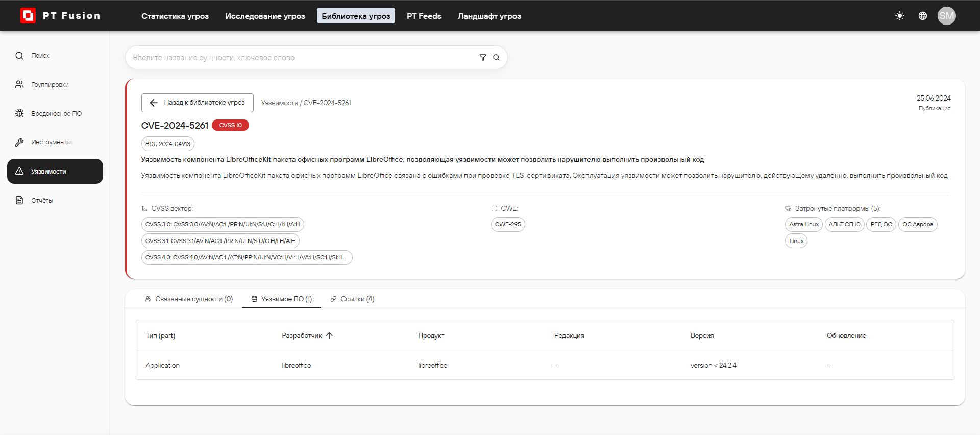Open Исследование угроз in top menu
Screen dimensions: 980x435
coord(265,16)
